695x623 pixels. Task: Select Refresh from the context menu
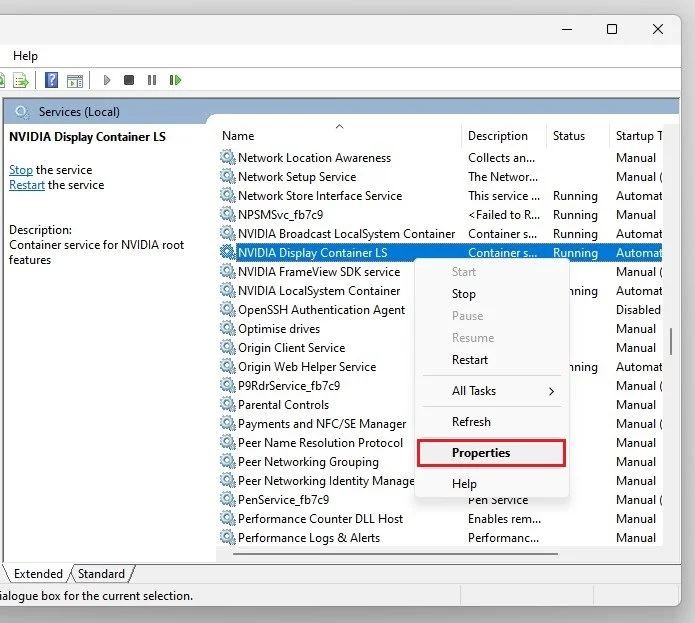tap(471, 422)
